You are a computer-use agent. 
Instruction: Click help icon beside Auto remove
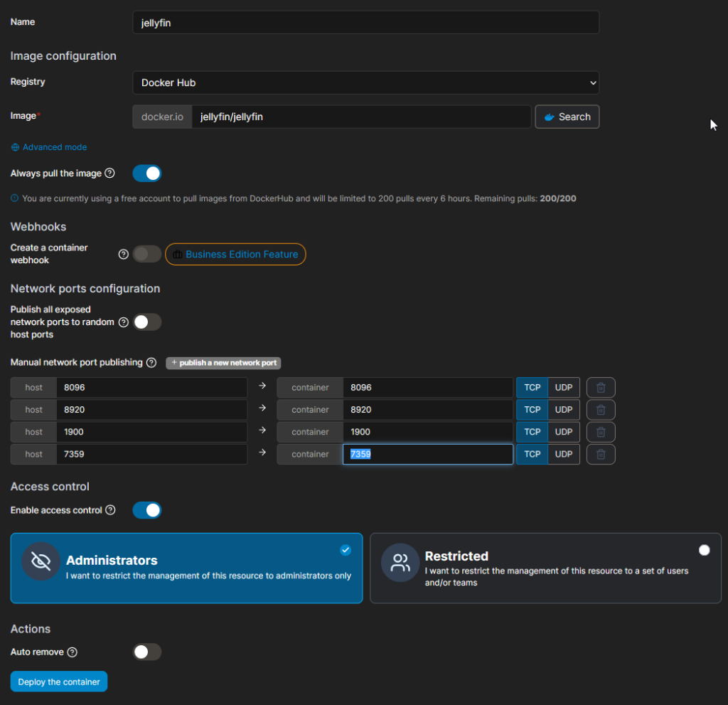click(x=73, y=652)
